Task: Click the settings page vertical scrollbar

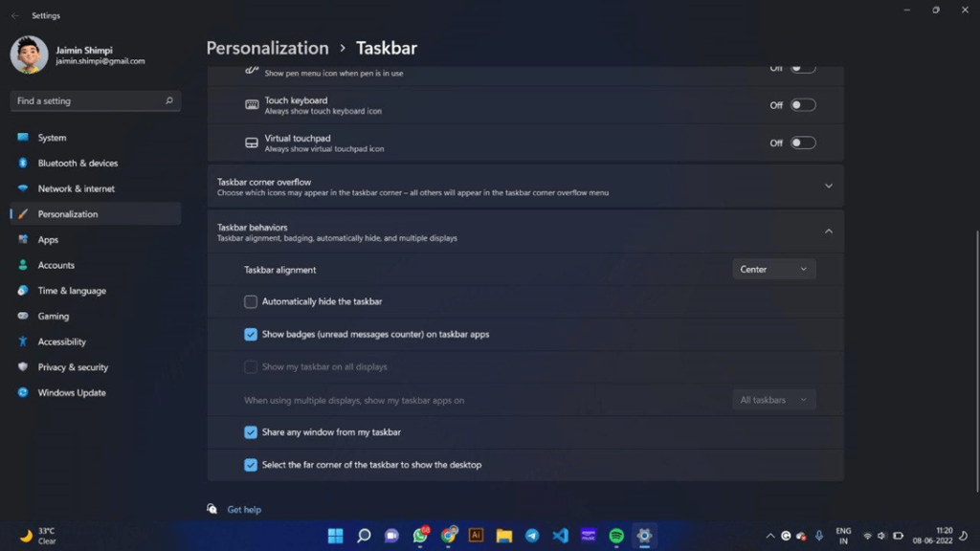Action: tap(976, 361)
